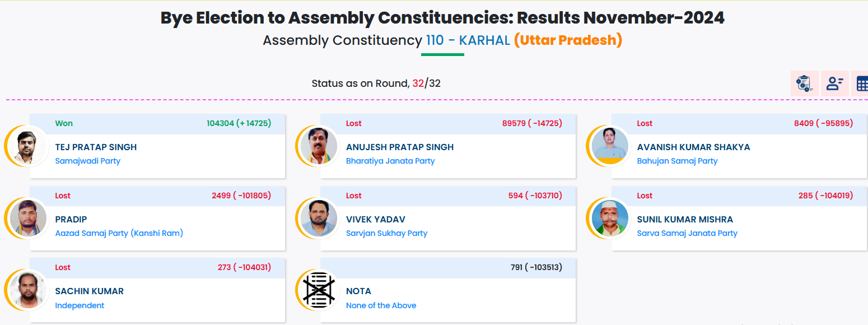868x325 pixels.
Task: Click the candidate list person icon
Action: pyautogui.click(x=834, y=83)
